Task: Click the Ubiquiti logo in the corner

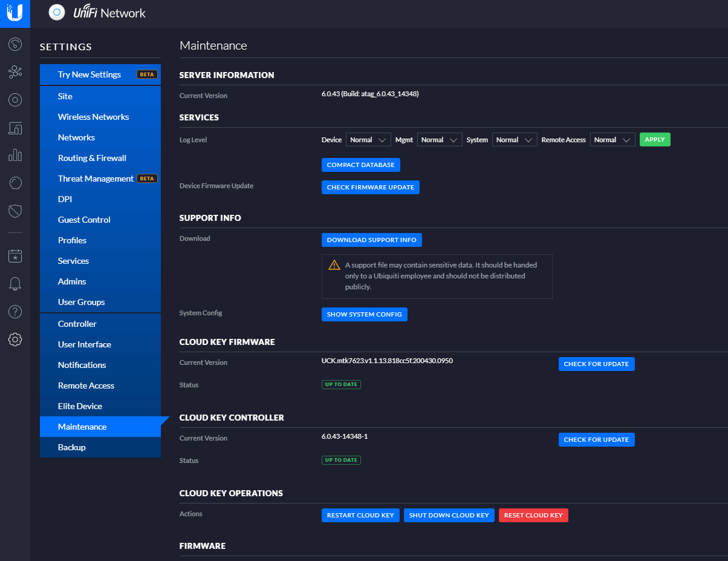Action: pos(15,13)
